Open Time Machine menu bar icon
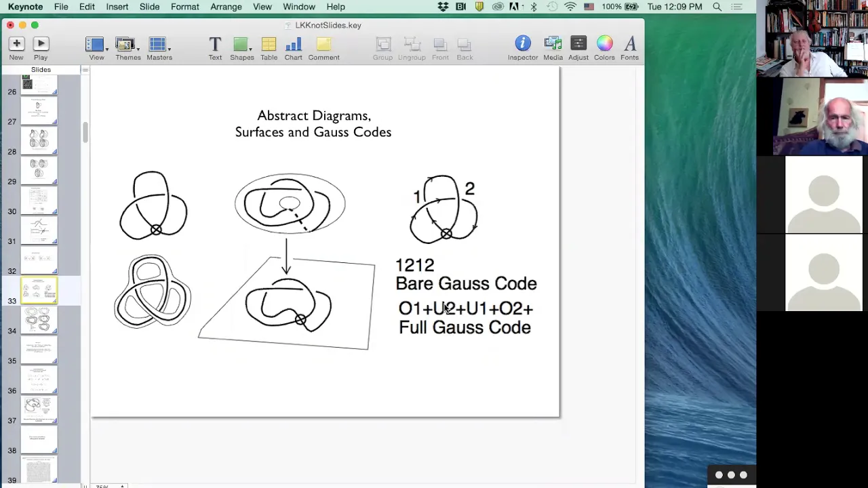This screenshot has height=488, width=868. click(552, 7)
